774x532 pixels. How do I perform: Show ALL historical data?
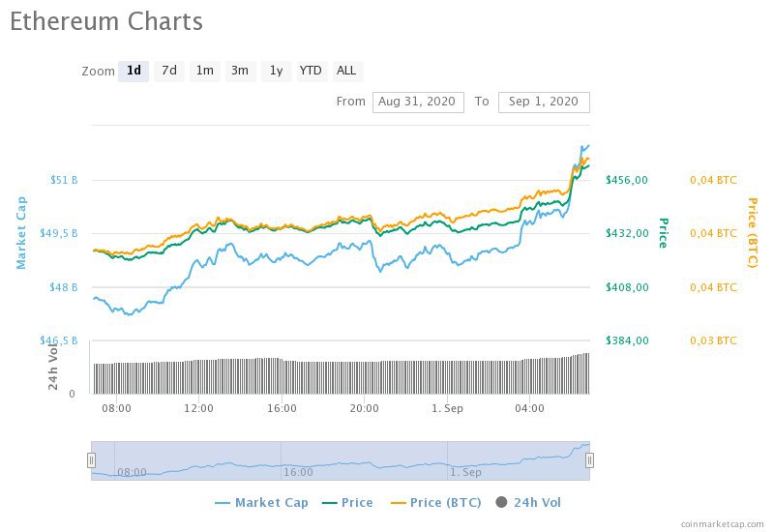click(345, 71)
